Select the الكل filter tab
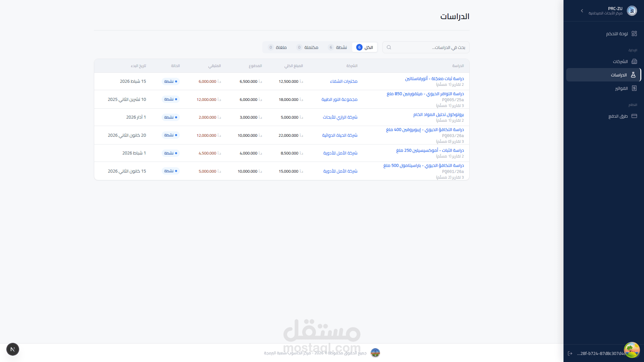644x362 pixels. coord(365,47)
